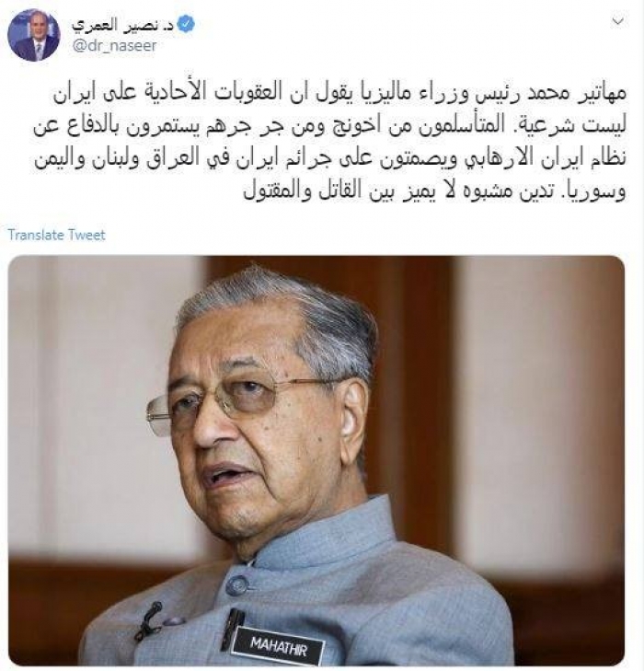Open the dr_naseer profile avatar
The image size is (644, 671).
pos(34,36)
